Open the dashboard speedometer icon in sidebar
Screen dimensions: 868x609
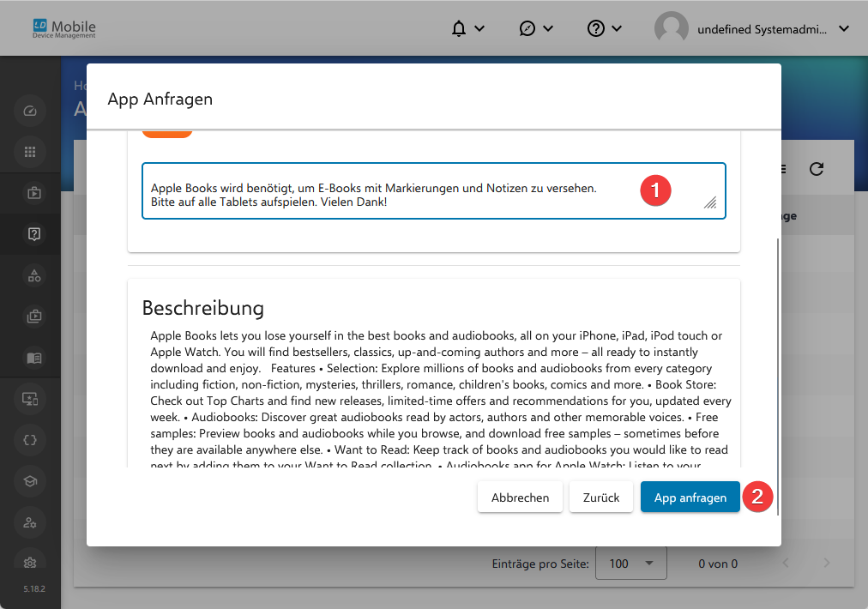coord(30,111)
